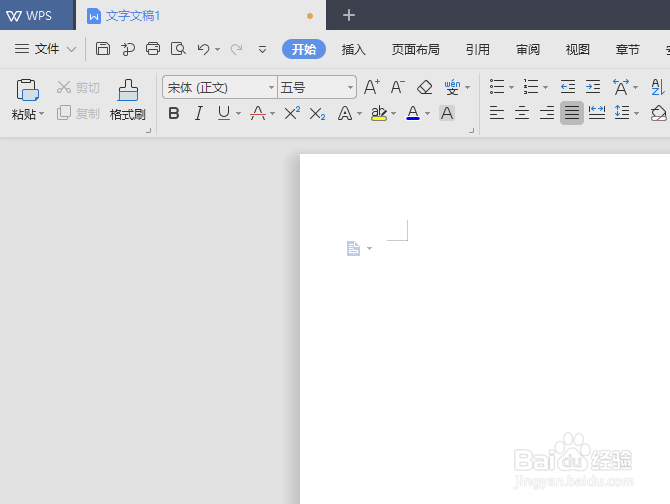This screenshot has height=504, width=670.
Task: Switch to the 视图 ribbon tab
Action: click(x=578, y=50)
